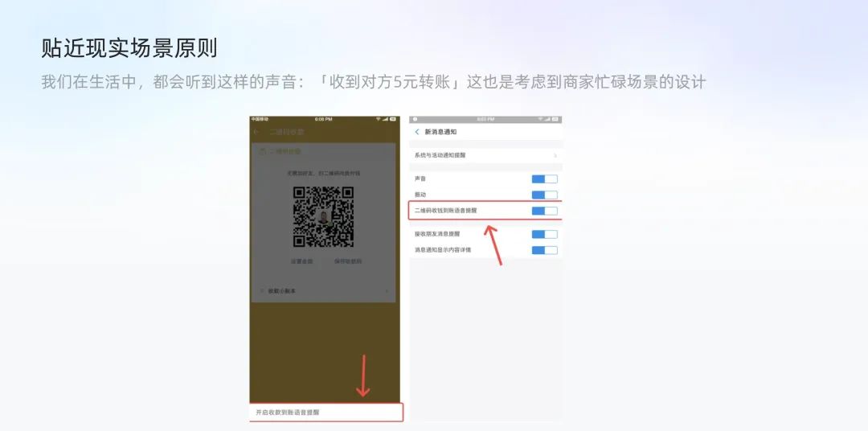The image size is (868, 431).
Task: Tap the back arrow beside 新消息通知
Action: click(x=417, y=132)
